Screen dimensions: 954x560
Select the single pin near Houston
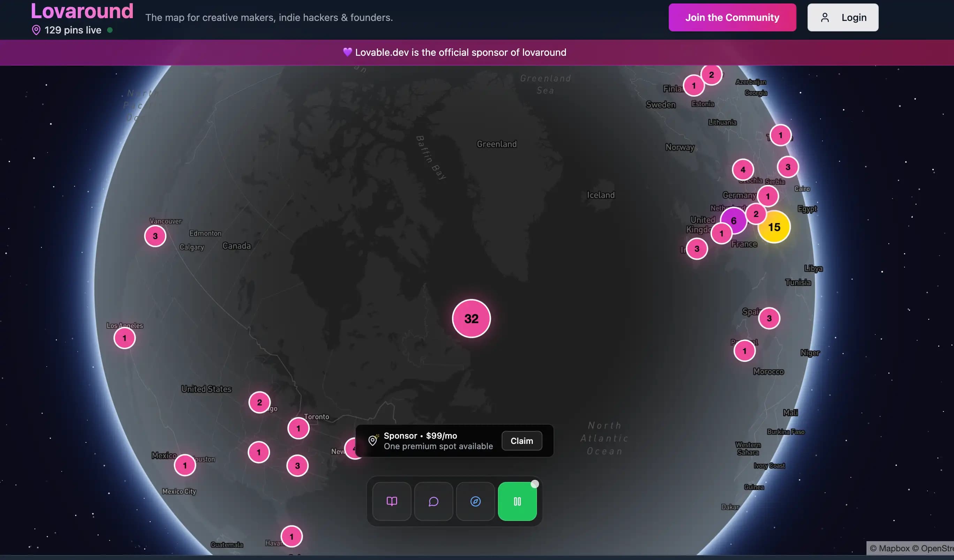pyautogui.click(x=185, y=466)
